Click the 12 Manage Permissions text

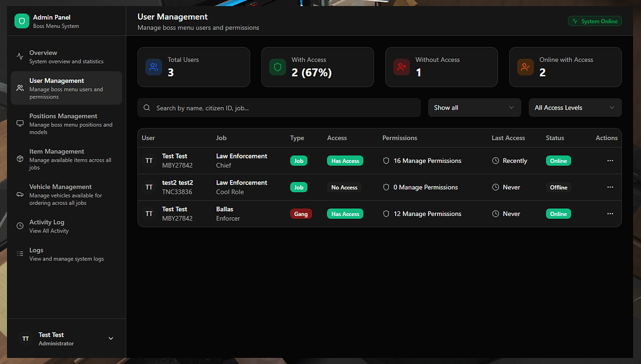[427, 214]
